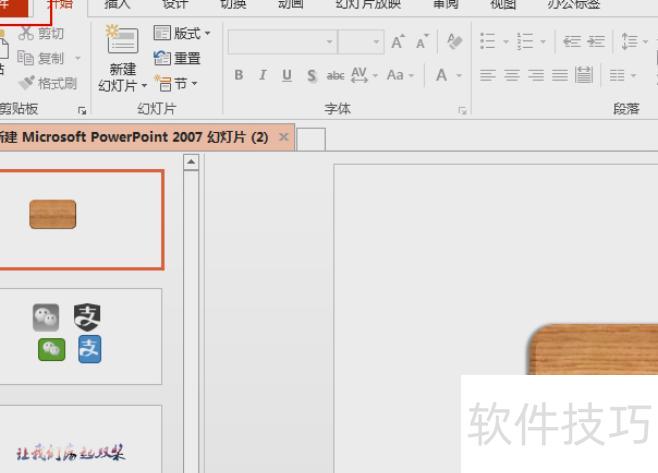Open the Home (开始) ribbon tab
The width and height of the screenshot is (658, 473).
click(60, 5)
